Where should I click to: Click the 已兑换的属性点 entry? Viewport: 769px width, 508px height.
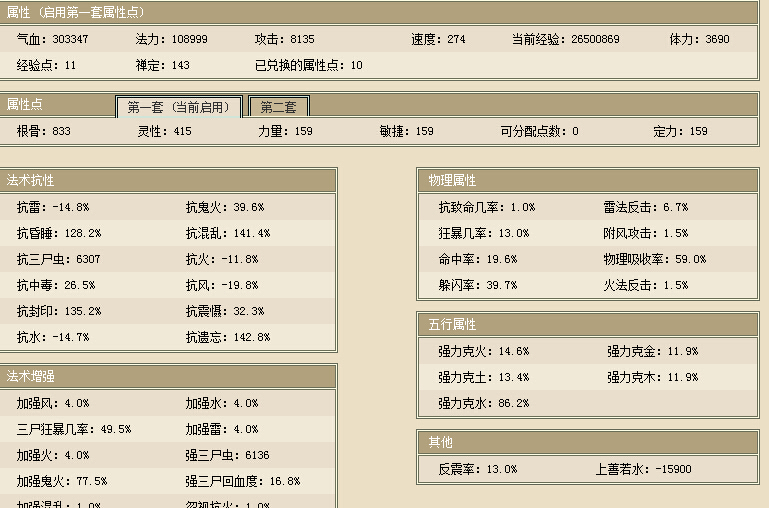coord(309,65)
